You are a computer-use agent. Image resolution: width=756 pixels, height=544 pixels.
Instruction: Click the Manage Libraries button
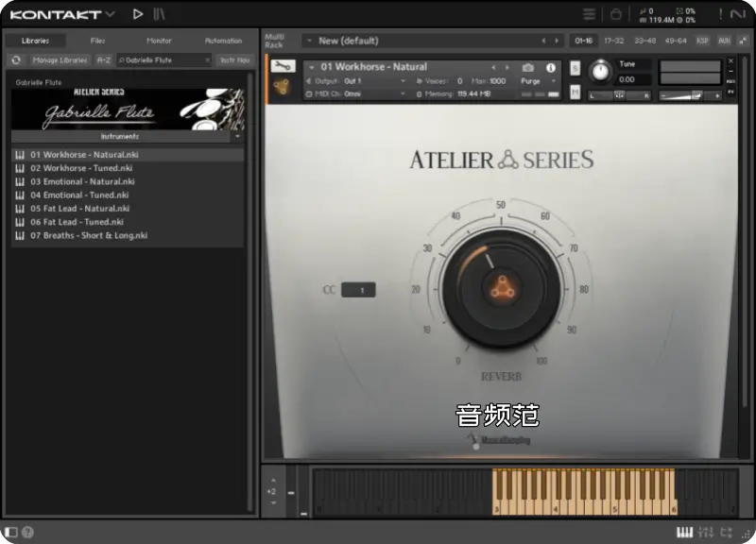point(60,59)
